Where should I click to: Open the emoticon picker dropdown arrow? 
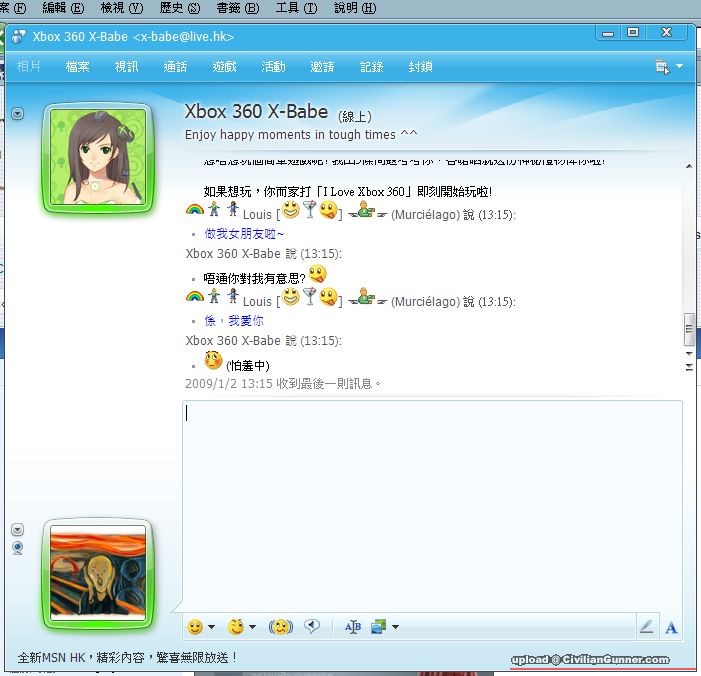coord(211,628)
